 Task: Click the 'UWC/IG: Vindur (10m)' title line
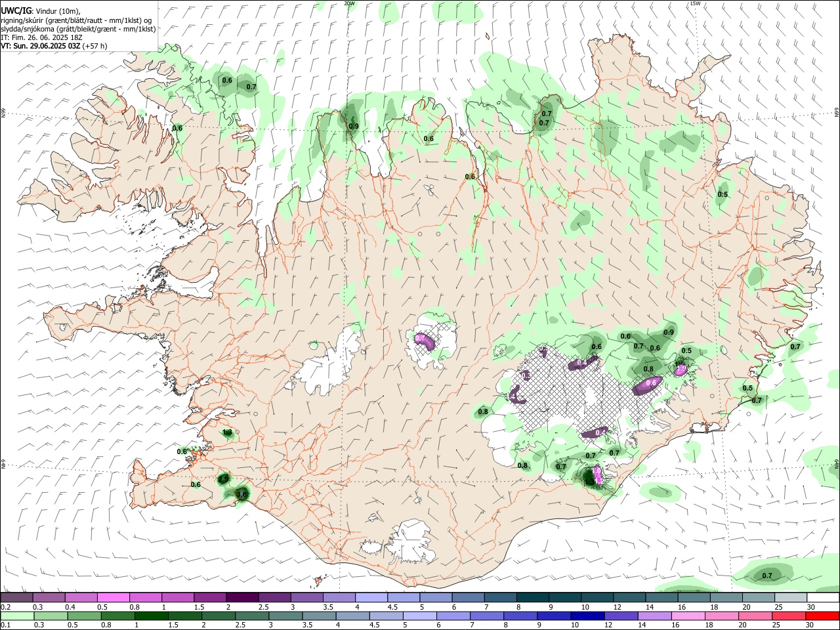click(x=41, y=11)
